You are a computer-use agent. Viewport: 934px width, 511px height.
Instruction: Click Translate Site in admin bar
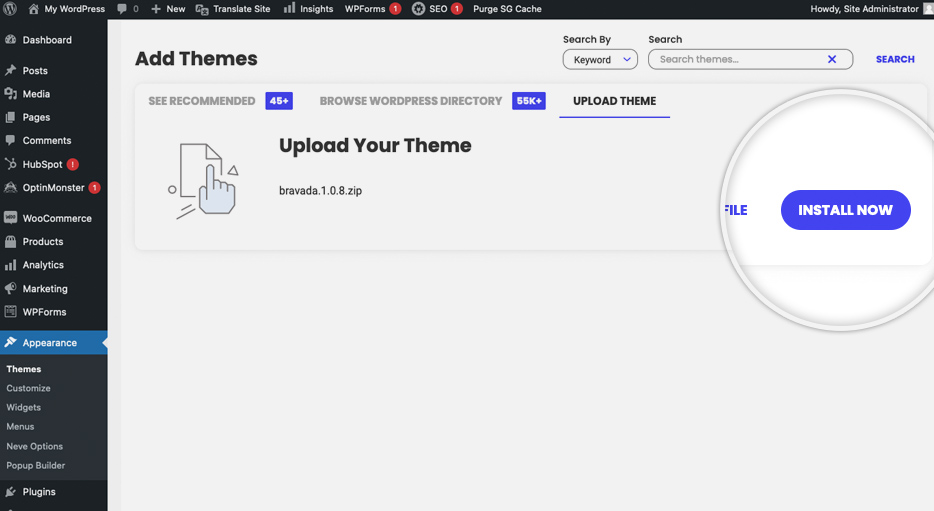pos(233,9)
